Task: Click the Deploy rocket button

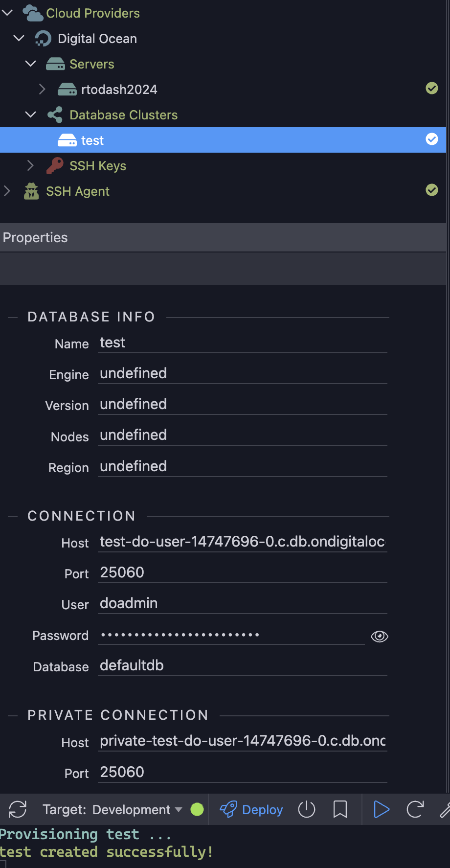Action: coord(251,809)
